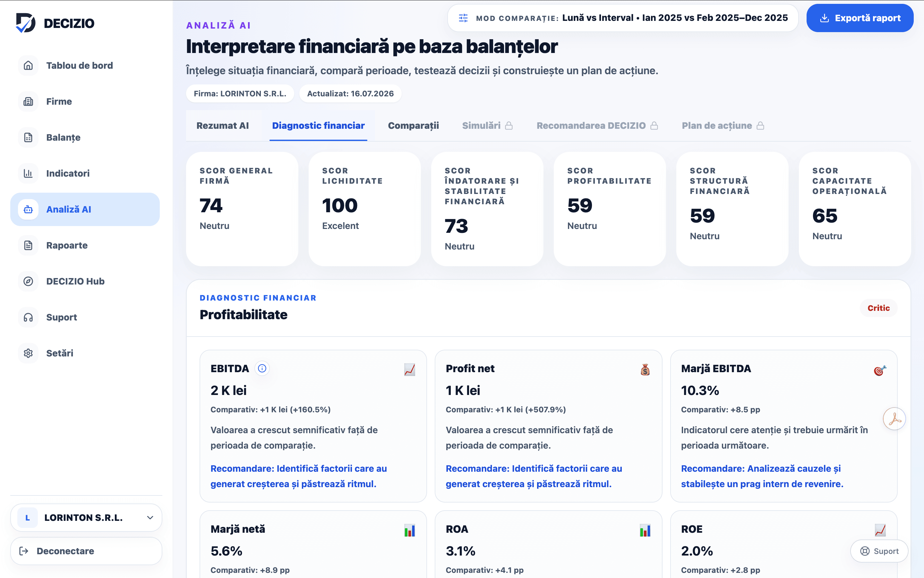The image size is (924, 578).
Task: Click the EBITDA trend chart emoji
Action: (x=409, y=369)
